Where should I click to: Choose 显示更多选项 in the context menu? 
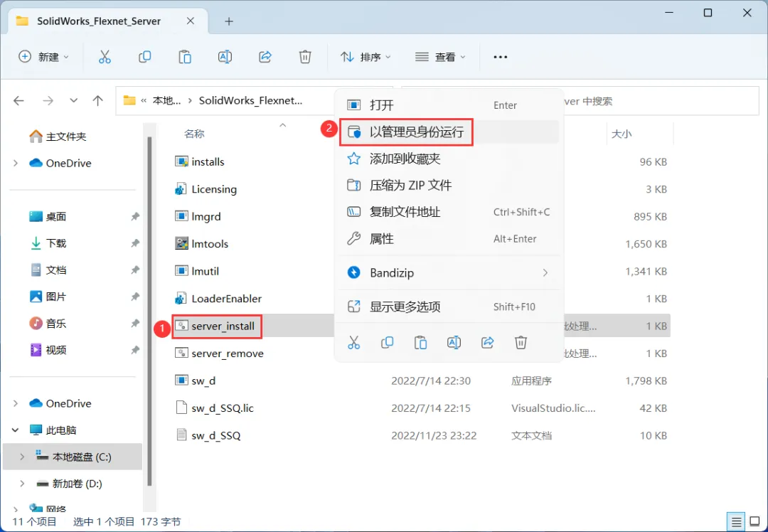coord(449,307)
